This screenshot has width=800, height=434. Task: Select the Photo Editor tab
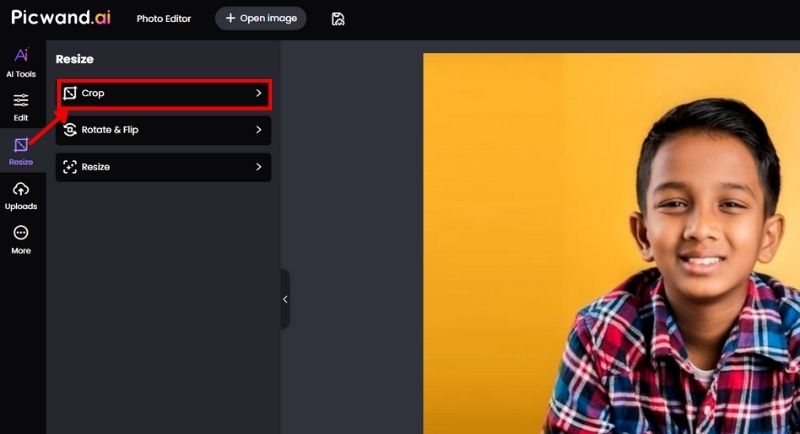[x=164, y=19]
